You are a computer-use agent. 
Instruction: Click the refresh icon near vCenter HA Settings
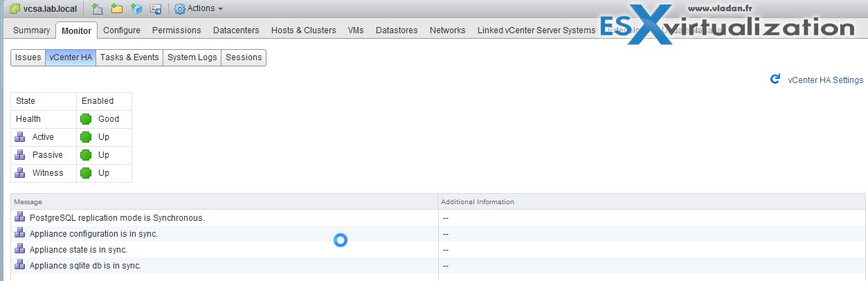[775, 80]
